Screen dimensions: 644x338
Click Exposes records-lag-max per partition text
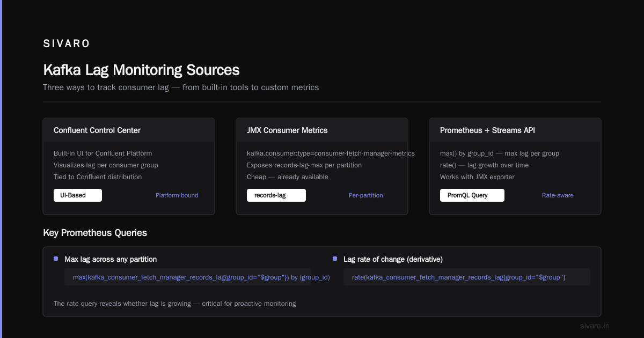coord(304,165)
